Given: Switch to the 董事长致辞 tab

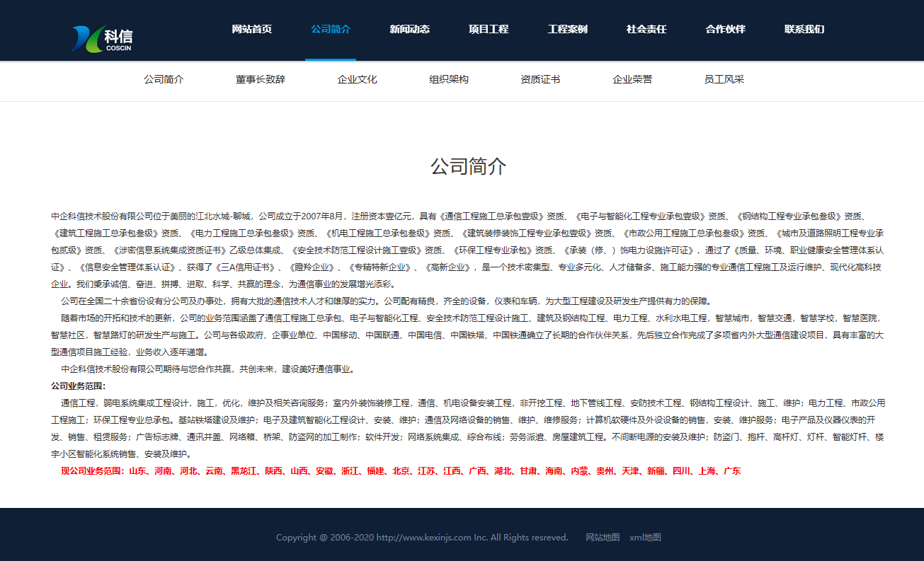Looking at the screenshot, I should pos(261,79).
